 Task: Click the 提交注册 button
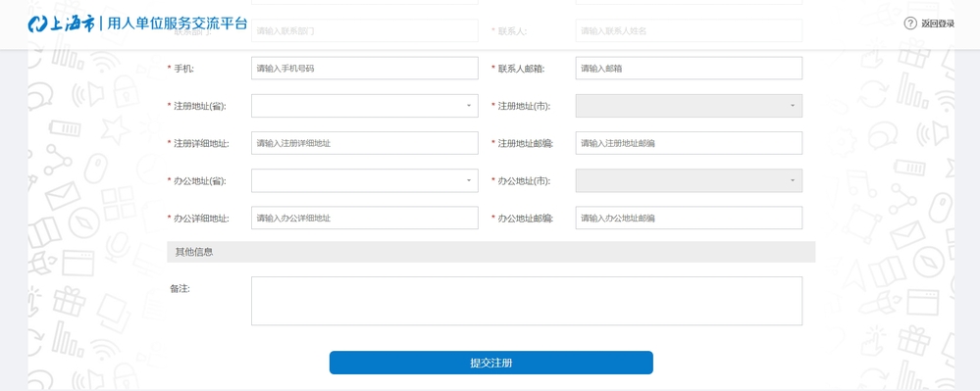pyautogui.click(x=491, y=363)
